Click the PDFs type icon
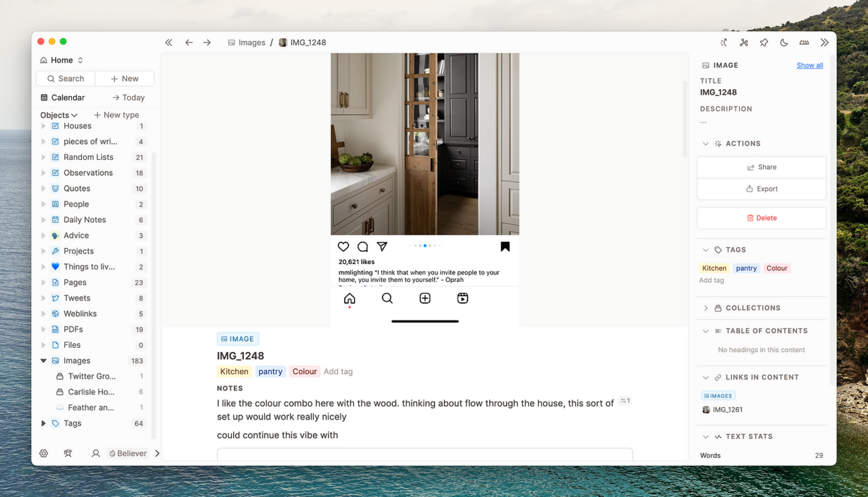 56,330
